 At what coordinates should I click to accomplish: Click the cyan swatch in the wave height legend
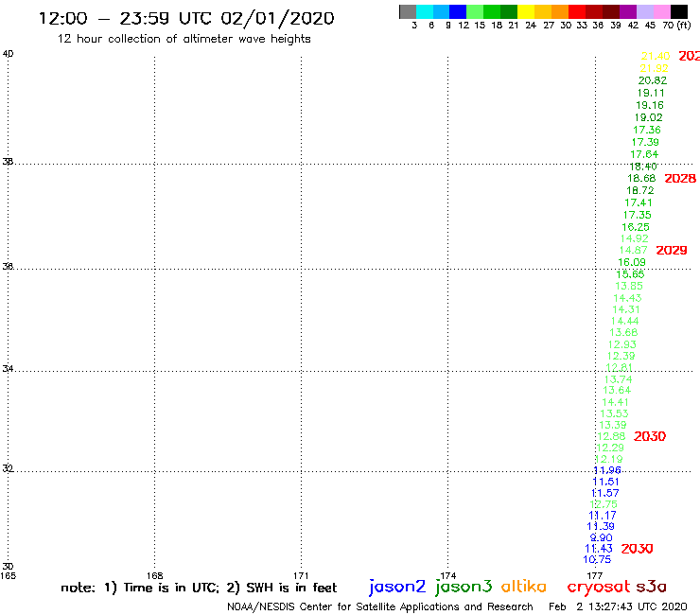point(425,11)
